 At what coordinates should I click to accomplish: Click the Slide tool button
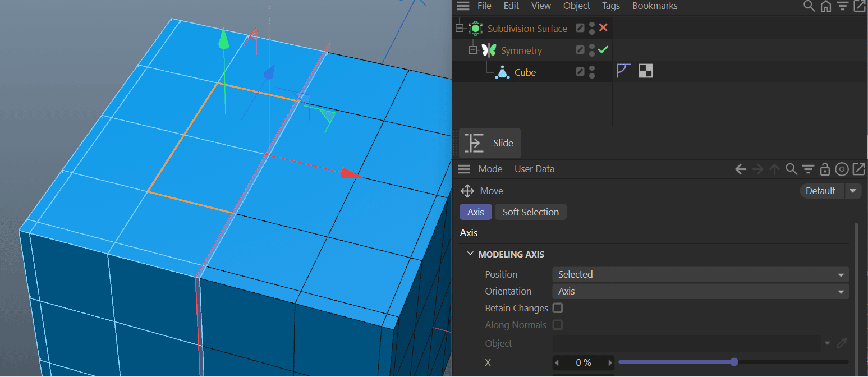click(489, 143)
